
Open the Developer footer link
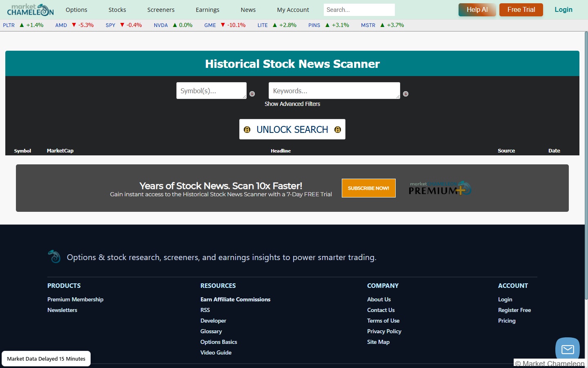(213, 321)
